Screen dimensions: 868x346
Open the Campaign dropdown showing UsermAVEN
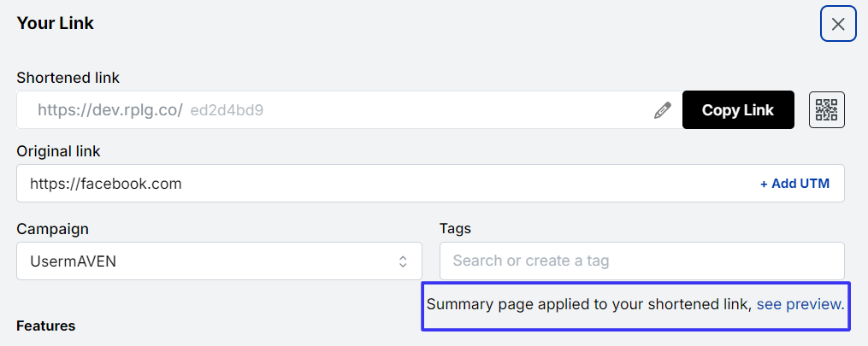coord(219,261)
